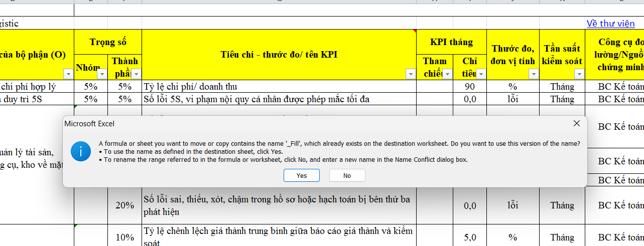Open the 'Về thư viện' hyperlink
Screen dimensions: 644x246
(x=610, y=23)
